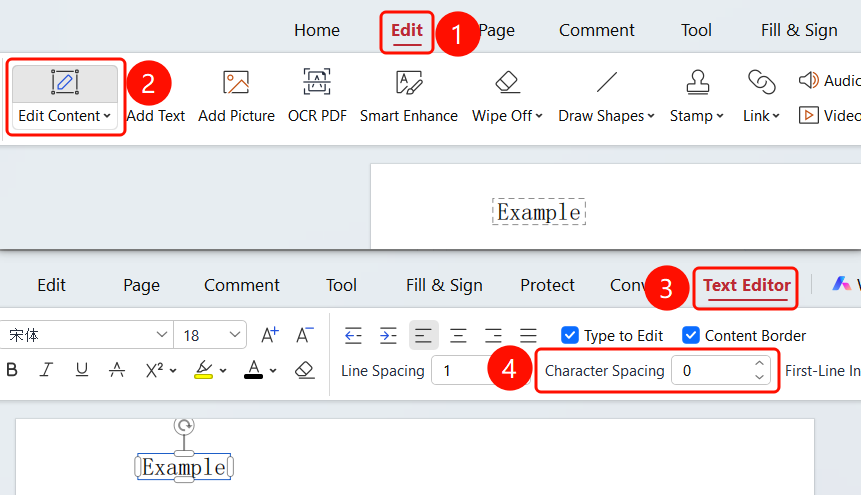This screenshot has width=861, height=495.
Task: Apply strikethrough to text
Action: (x=117, y=370)
